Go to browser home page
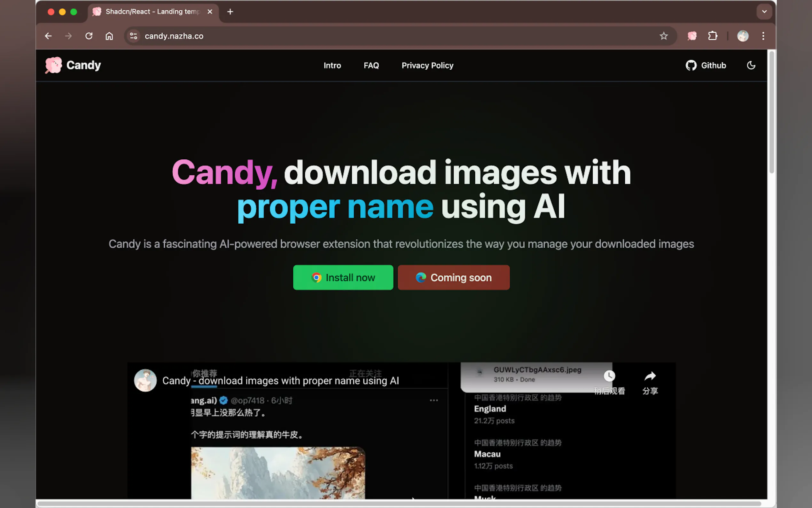The image size is (812, 508). point(109,36)
